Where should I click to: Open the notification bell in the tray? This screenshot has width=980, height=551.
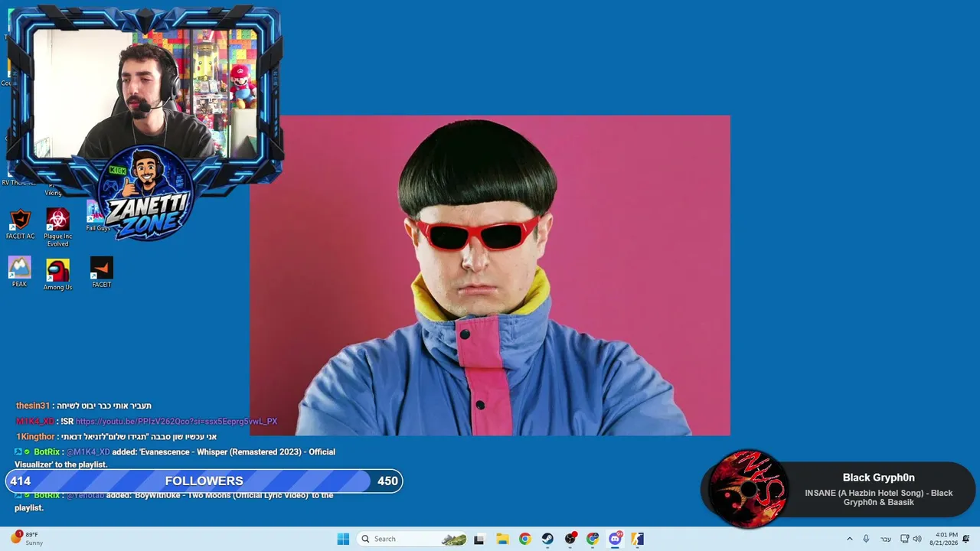[x=966, y=539]
